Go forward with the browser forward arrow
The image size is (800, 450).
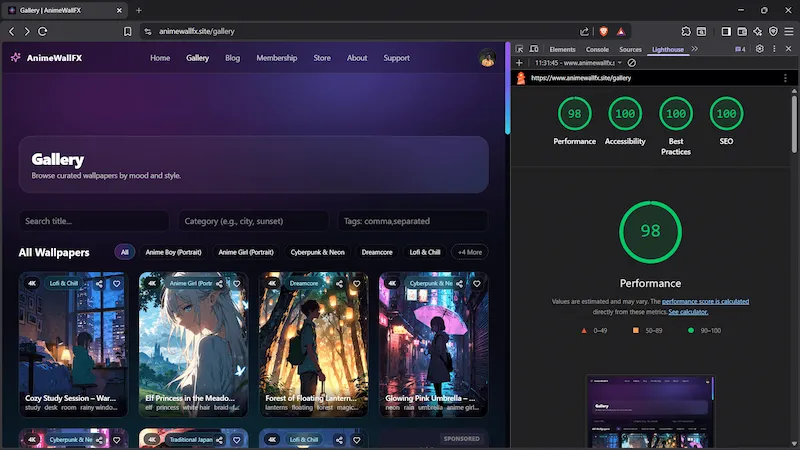[x=27, y=32]
